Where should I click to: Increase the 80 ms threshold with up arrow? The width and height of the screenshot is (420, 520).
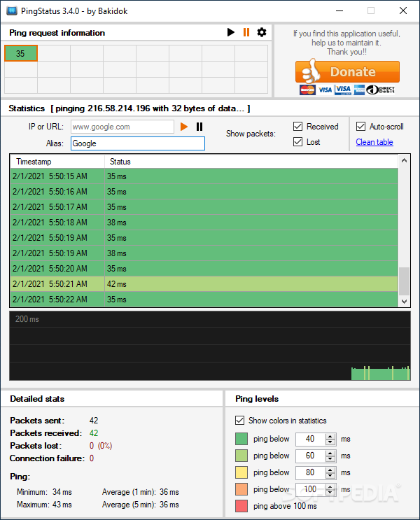pyautogui.click(x=330, y=470)
